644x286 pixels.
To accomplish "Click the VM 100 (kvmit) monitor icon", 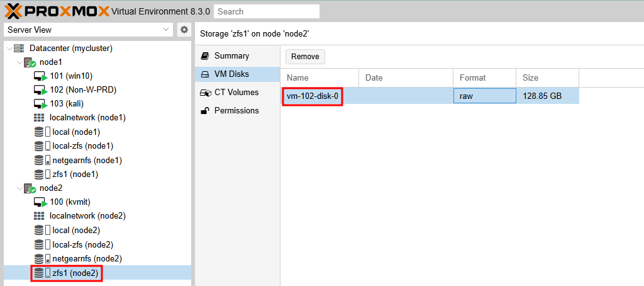I will [41, 202].
